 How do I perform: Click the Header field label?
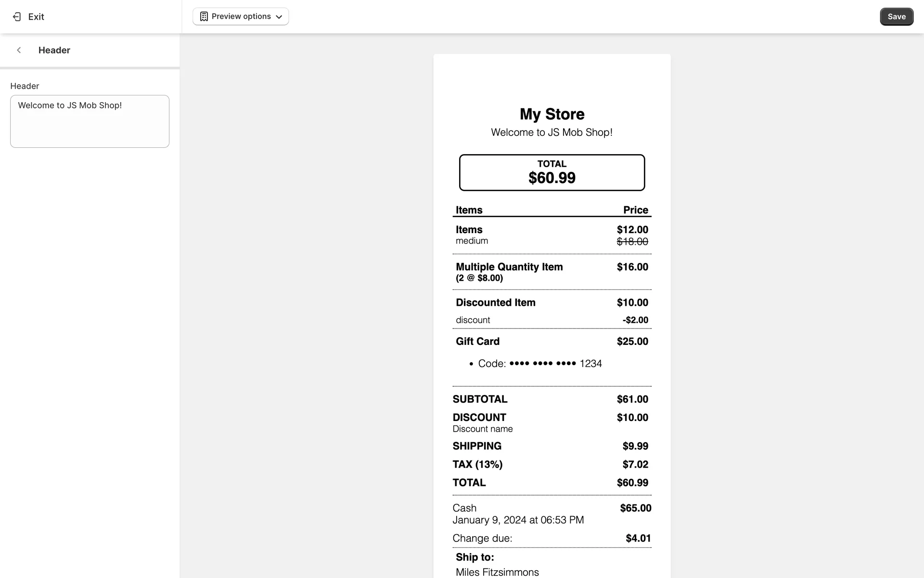tap(25, 86)
